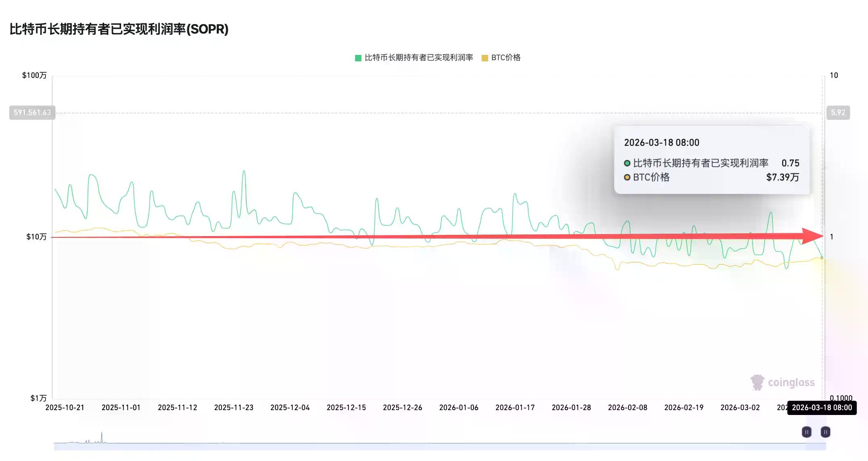The width and height of the screenshot is (868, 461).
Task: Click the black 2026-03-18 08:00 axis date label
Action: click(x=822, y=408)
